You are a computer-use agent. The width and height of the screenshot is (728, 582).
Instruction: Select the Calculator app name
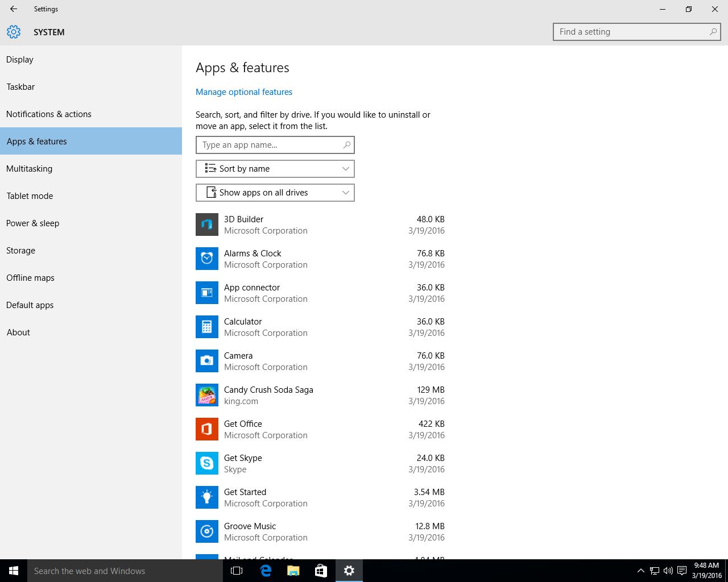243,322
